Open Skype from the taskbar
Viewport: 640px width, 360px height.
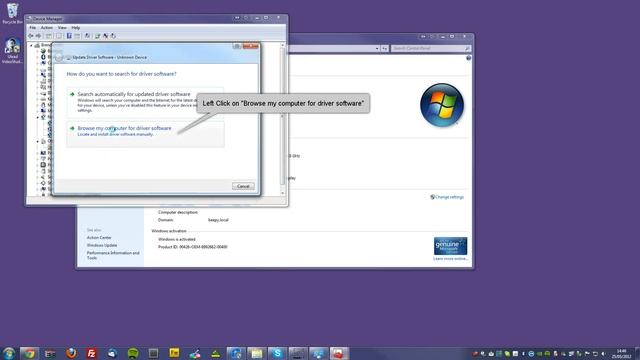point(277,353)
